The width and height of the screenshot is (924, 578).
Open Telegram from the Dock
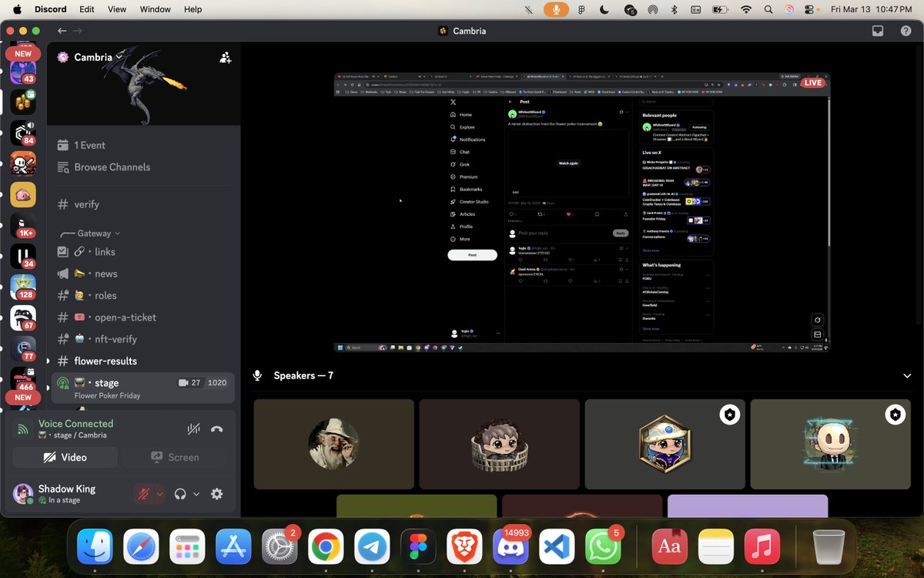(372, 547)
